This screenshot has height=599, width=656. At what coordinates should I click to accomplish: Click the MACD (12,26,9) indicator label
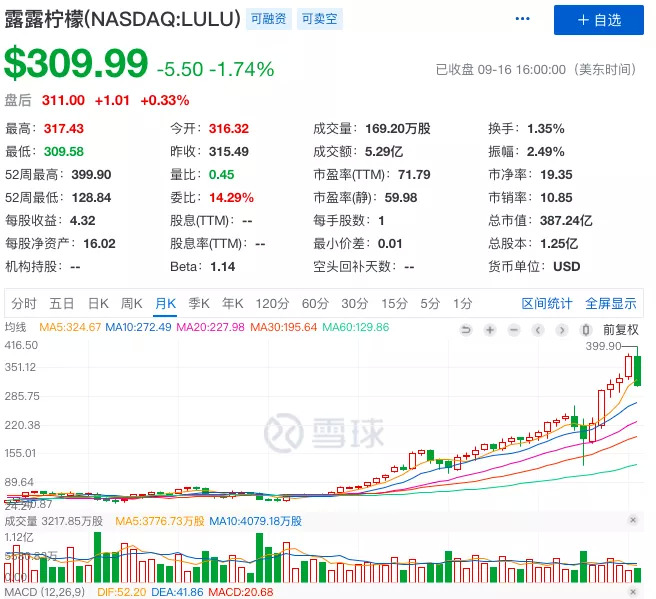pos(45,592)
